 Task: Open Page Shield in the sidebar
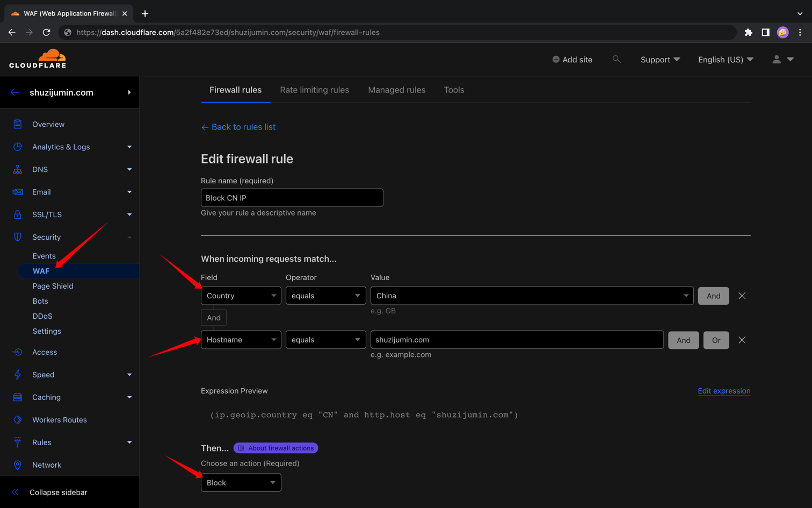click(x=53, y=286)
